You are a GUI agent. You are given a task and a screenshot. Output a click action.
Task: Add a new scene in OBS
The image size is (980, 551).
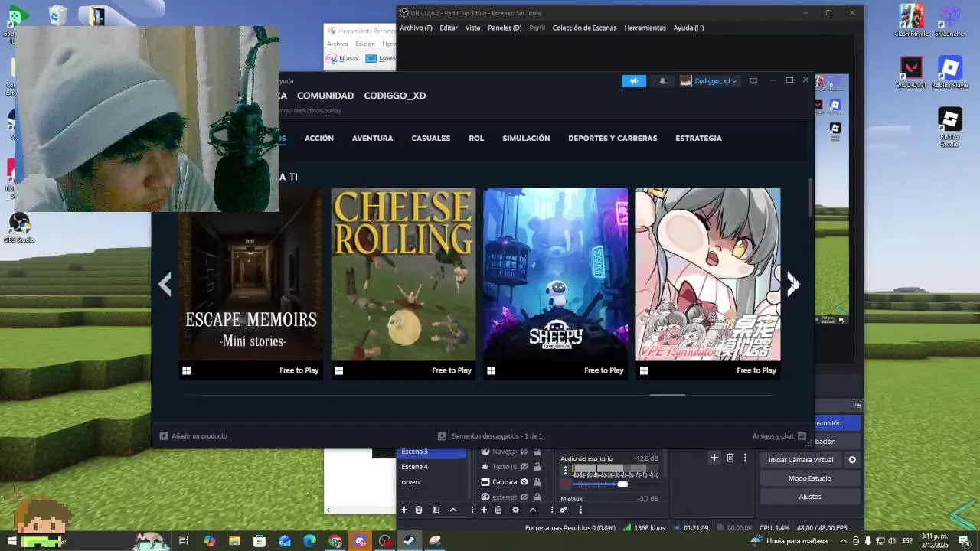tap(404, 510)
